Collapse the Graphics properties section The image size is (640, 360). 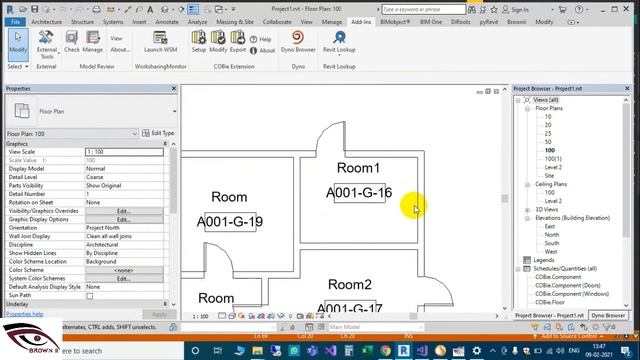(165, 144)
